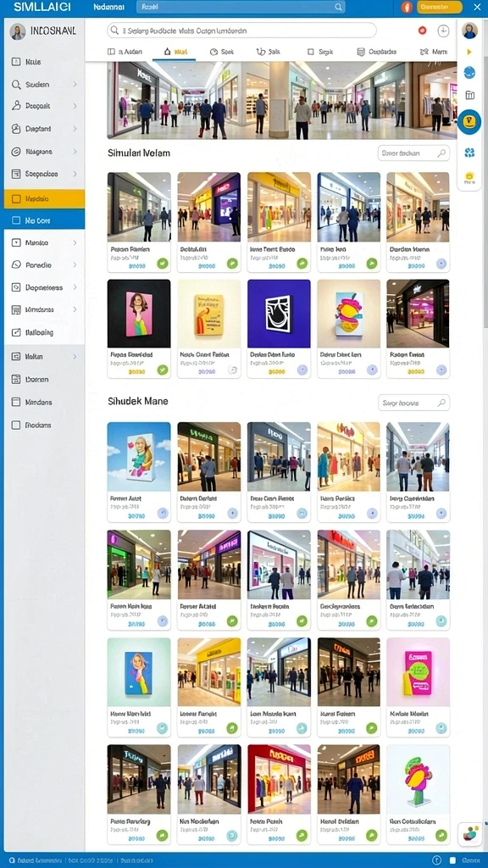Open the 'Cepdaoke' tab in the tab row
This screenshot has width=488, height=868.
377,52
